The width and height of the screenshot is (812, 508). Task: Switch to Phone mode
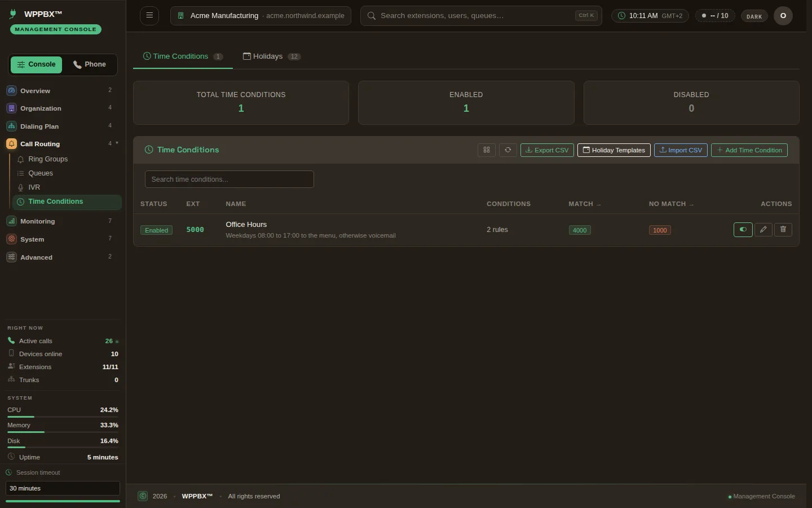pos(90,64)
